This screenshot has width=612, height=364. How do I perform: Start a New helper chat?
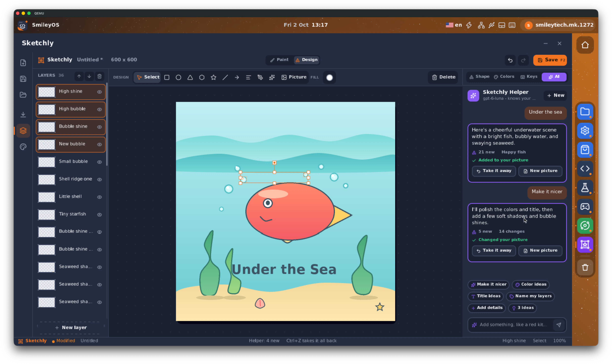[x=555, y=95]
